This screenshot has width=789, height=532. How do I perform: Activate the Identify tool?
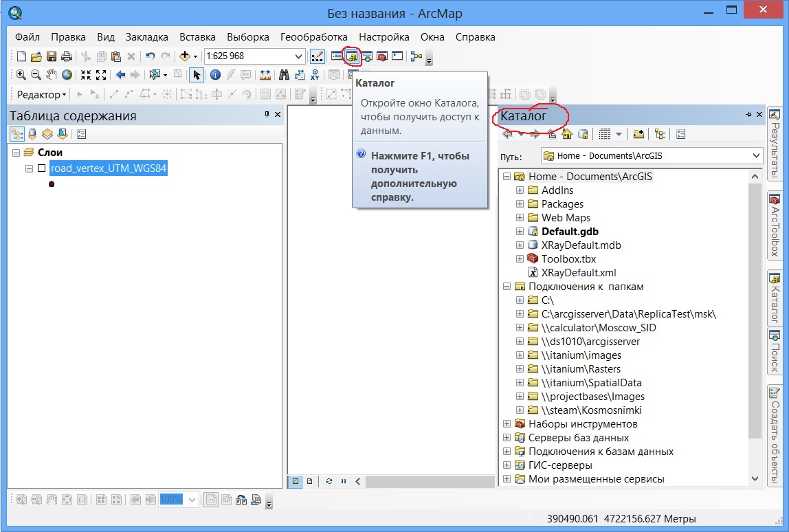[215, 75]
